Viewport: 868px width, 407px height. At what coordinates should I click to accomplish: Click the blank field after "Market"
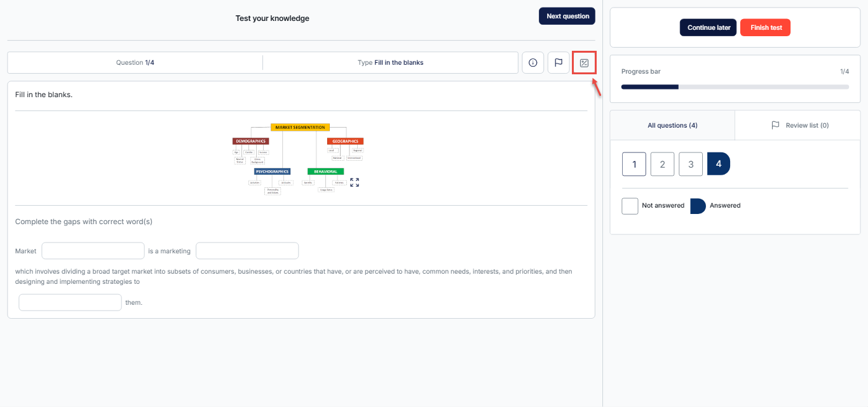tap(93, 251)
